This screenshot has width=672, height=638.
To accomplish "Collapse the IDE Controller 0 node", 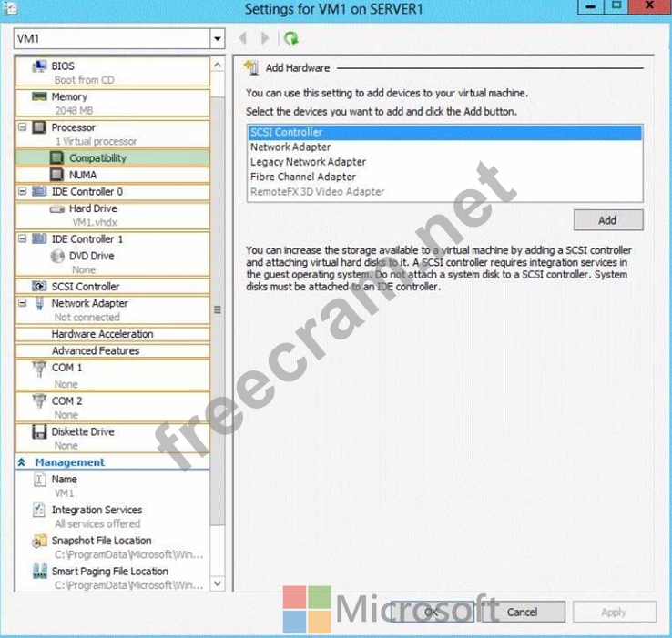I will click(x=22, y=191).
